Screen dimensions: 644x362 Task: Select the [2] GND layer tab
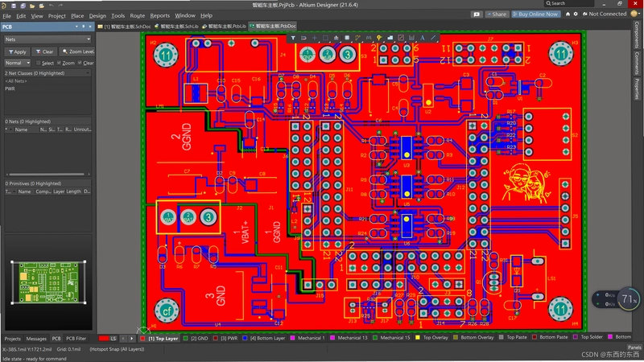(196, 338)
